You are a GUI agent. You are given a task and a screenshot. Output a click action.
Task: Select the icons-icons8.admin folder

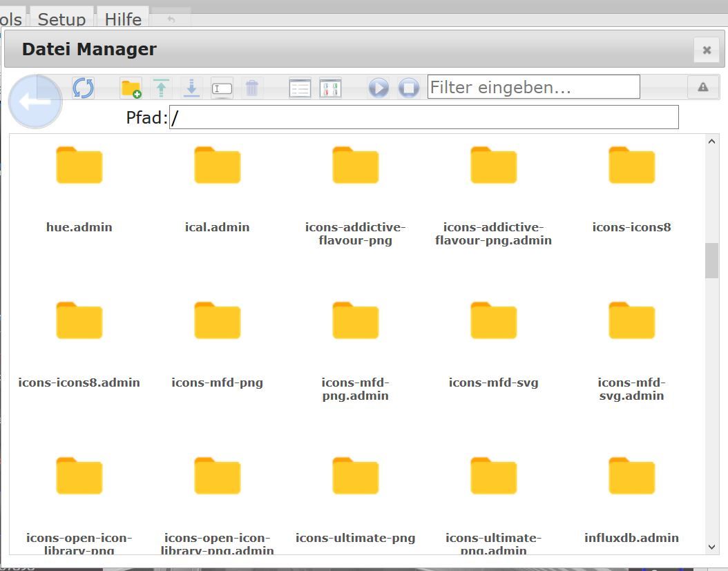click(79, 346)
